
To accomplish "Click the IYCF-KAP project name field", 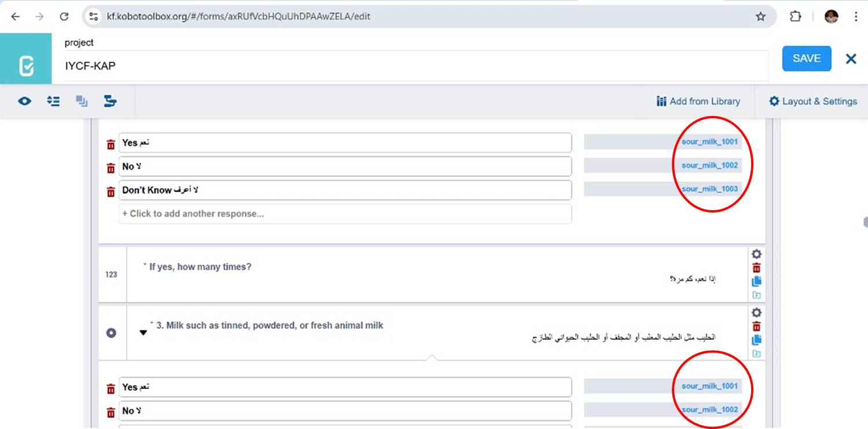I will (x=415, y=66).
